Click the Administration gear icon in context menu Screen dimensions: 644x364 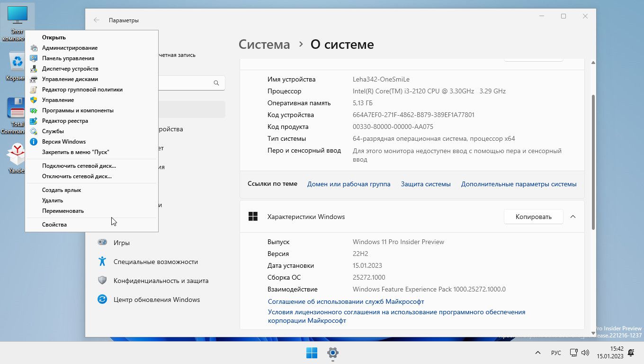(x=34, y=48)
